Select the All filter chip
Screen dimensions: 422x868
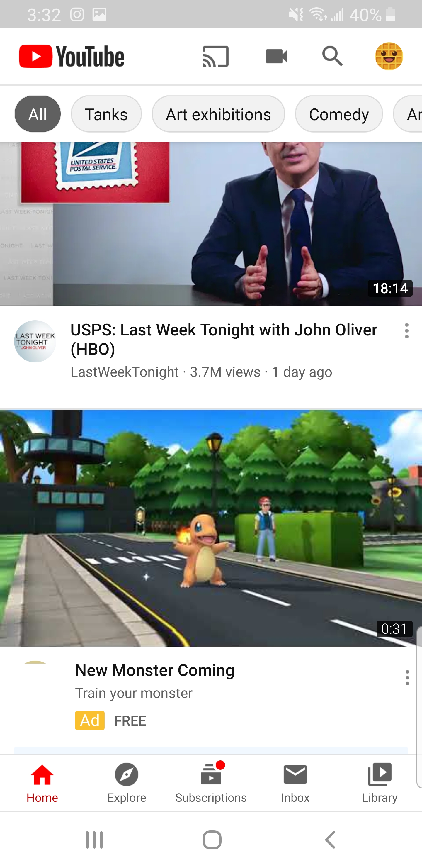click(38, 114)
